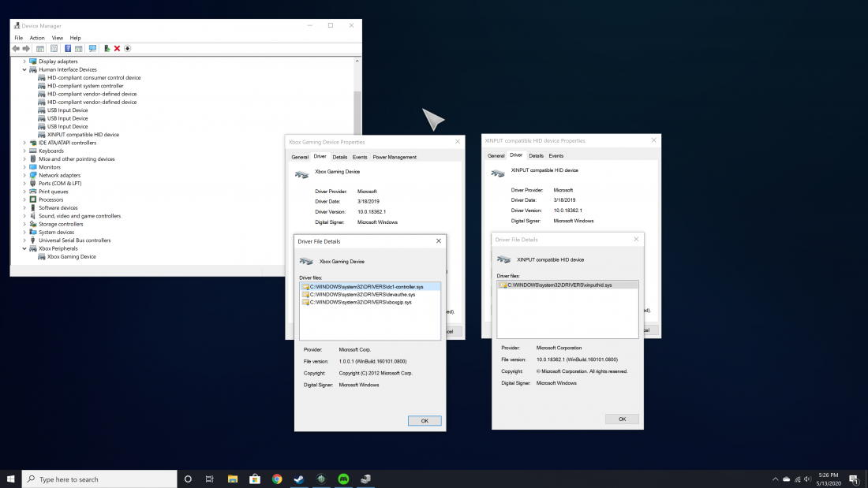868x488 pixels.
Task: Switch to Details tab in XINPUT Properties
Action: click(x=536, y=156)
